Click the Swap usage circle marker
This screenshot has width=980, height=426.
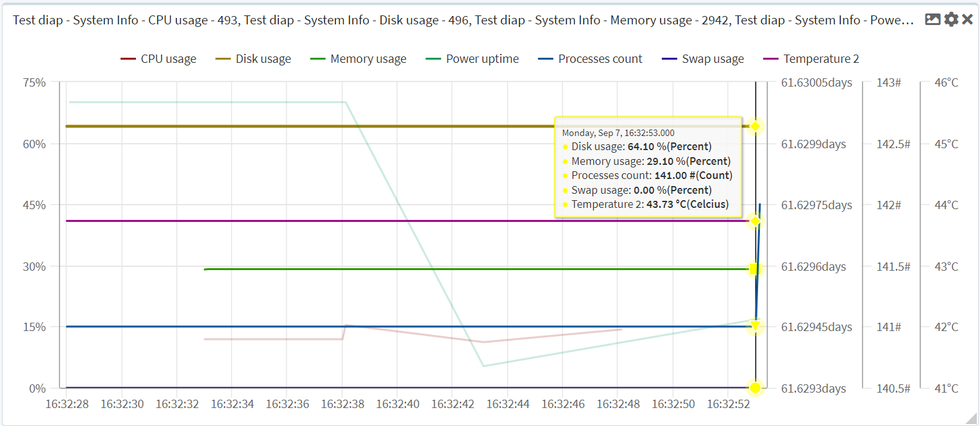(x=756, y=388)
